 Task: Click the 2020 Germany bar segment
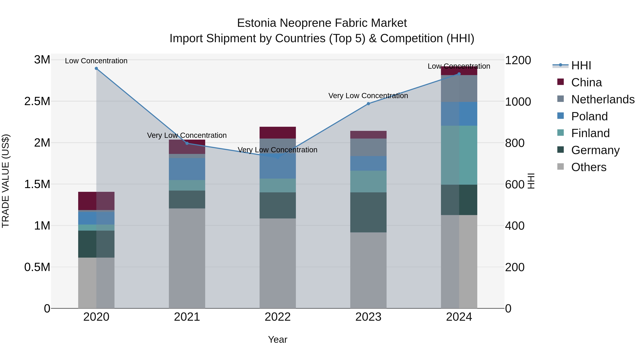96,244
